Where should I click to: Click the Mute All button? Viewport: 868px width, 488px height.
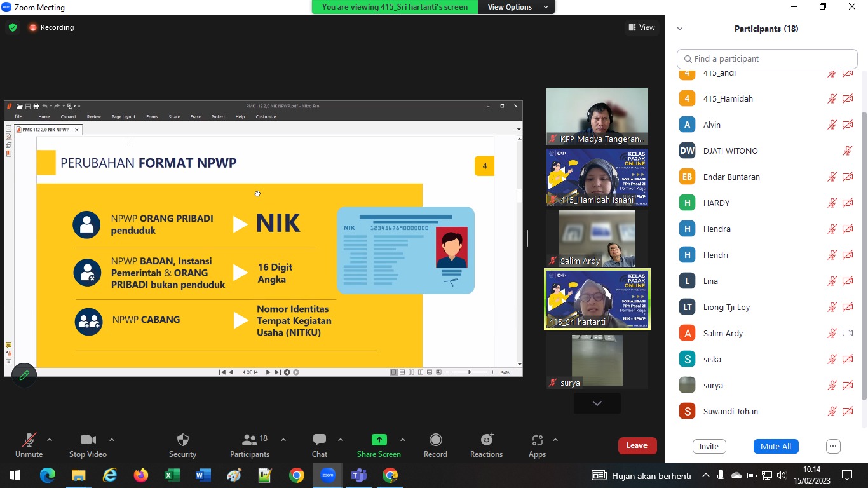point(775,446)
